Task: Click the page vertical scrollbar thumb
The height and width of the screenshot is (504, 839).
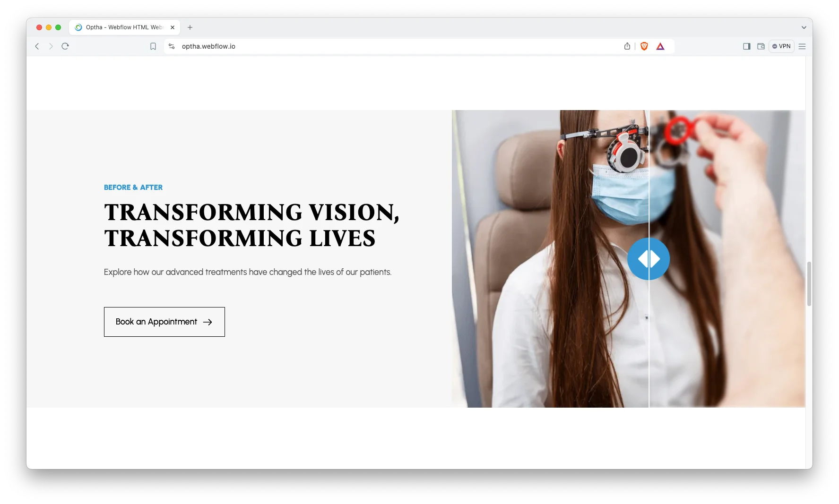Action: click(x=809, y=283)
